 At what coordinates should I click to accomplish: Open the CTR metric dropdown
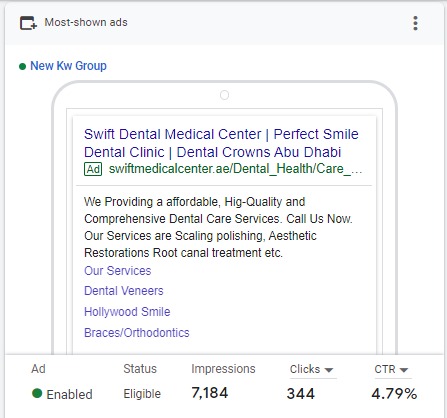(391, 369)
